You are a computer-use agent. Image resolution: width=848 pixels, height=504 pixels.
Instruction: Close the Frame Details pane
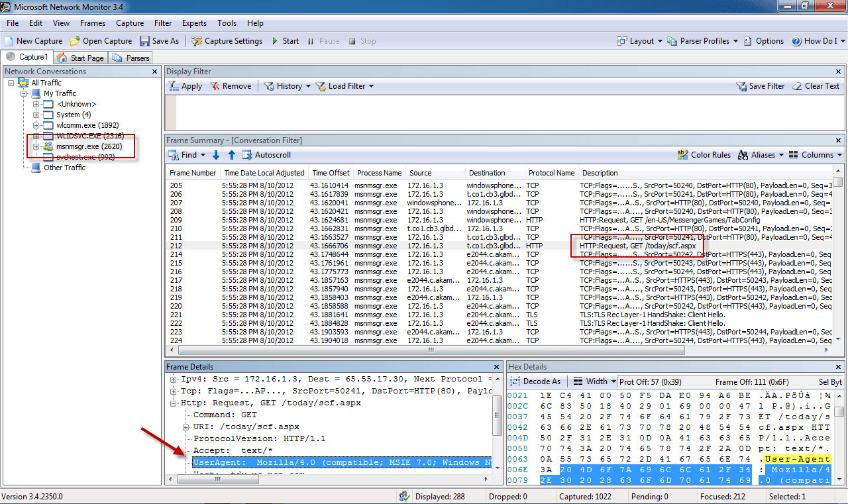(497, 366)
